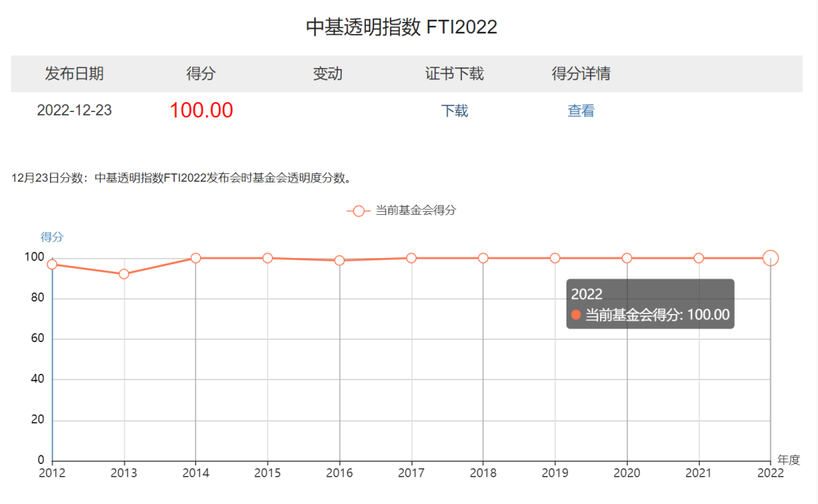This screenshot has width=818, height=504.
Task: Select the 2018 data point on chart
Action: tap(483, 258)
